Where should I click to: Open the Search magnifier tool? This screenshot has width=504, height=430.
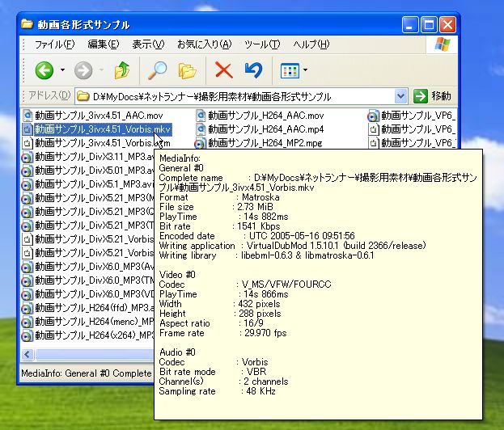click(x=157, y=70)
